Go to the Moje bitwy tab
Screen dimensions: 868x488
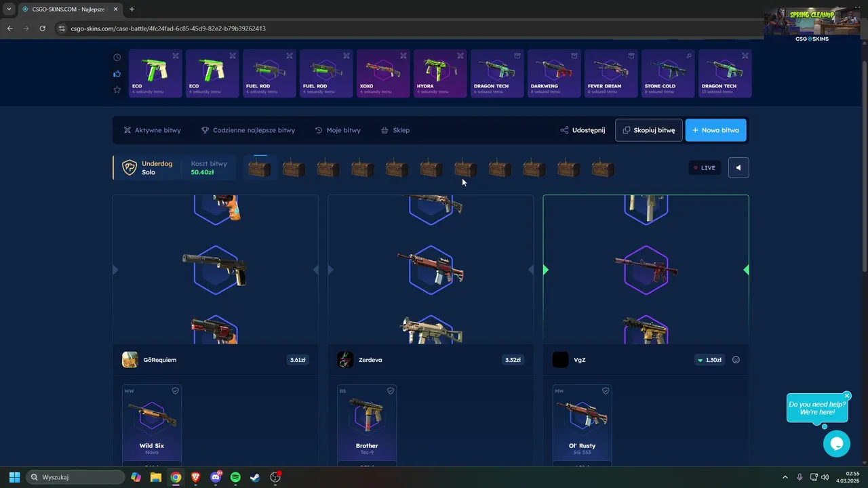click(x=338, y=130)
